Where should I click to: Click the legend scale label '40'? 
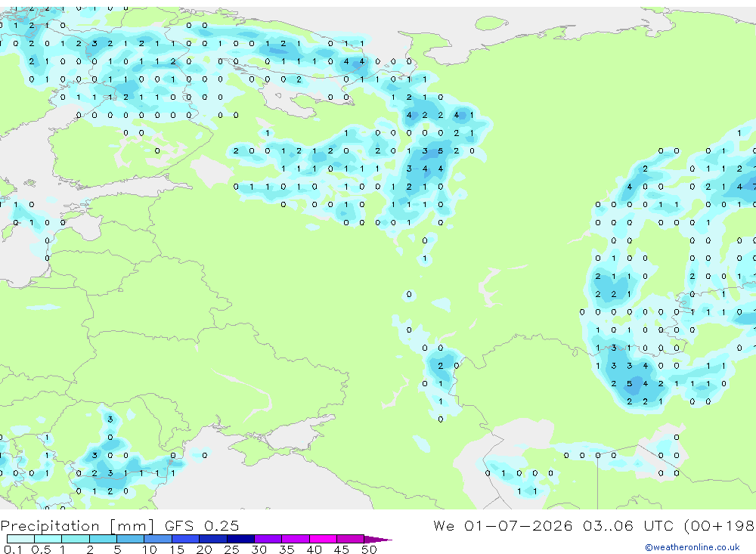(x=314, y=549)
